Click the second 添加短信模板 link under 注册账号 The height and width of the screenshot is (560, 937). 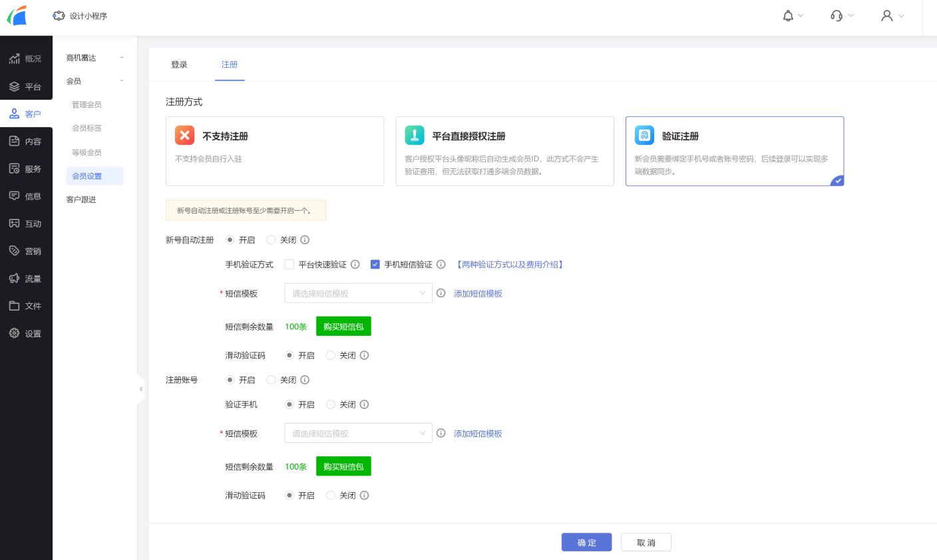pyautogui.click(x=478, y=433)
